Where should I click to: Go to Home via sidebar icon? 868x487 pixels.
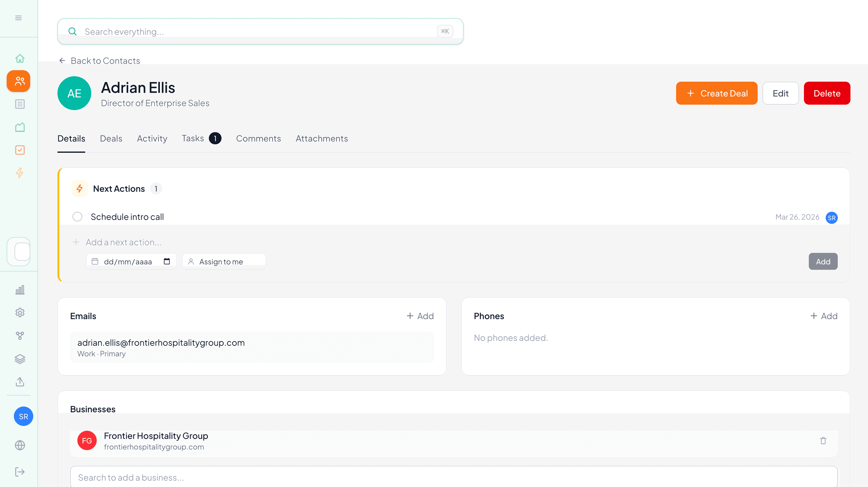pos(20,58)
